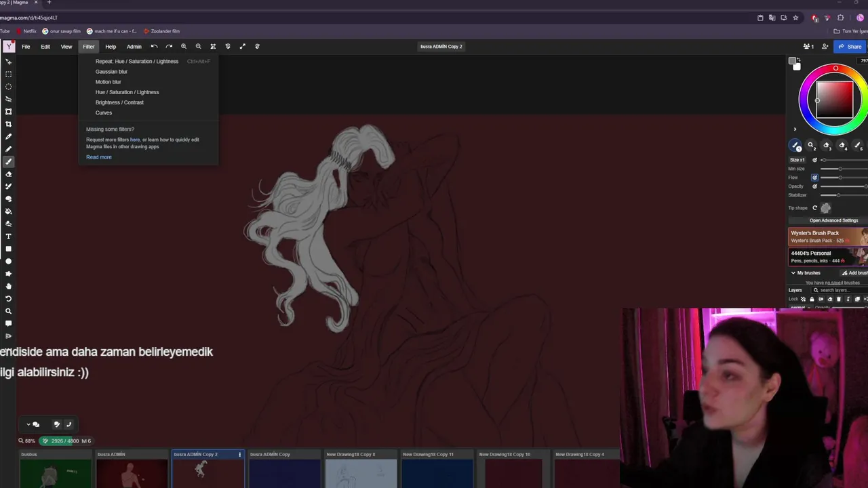Open the File menu
The image size is (868, 488).
tap(26, 47)
